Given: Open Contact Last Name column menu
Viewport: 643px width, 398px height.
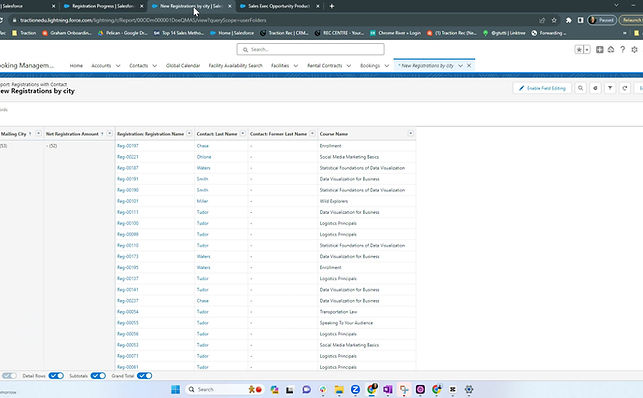Looking at the screenshot, I should tap(243, 133).
